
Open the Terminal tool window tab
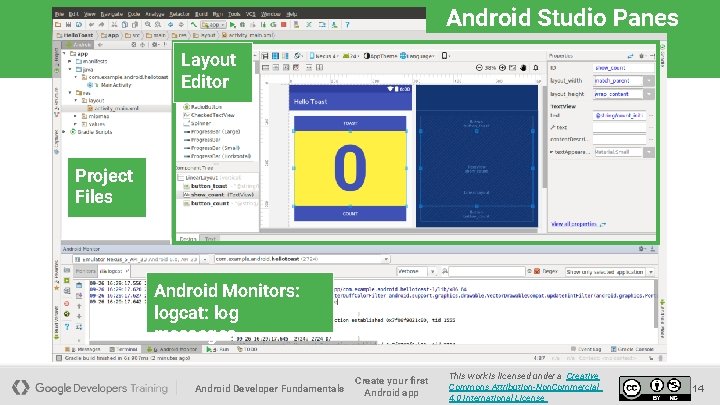click(124, 349)
